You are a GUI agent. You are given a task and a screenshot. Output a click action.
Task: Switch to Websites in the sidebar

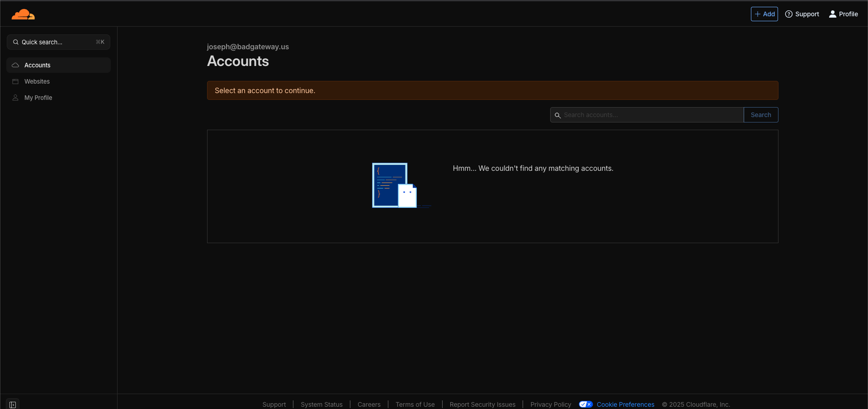coord(37,81)
